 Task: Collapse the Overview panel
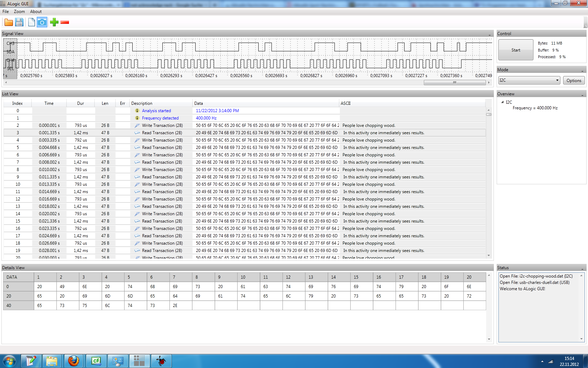click(582, 94)
